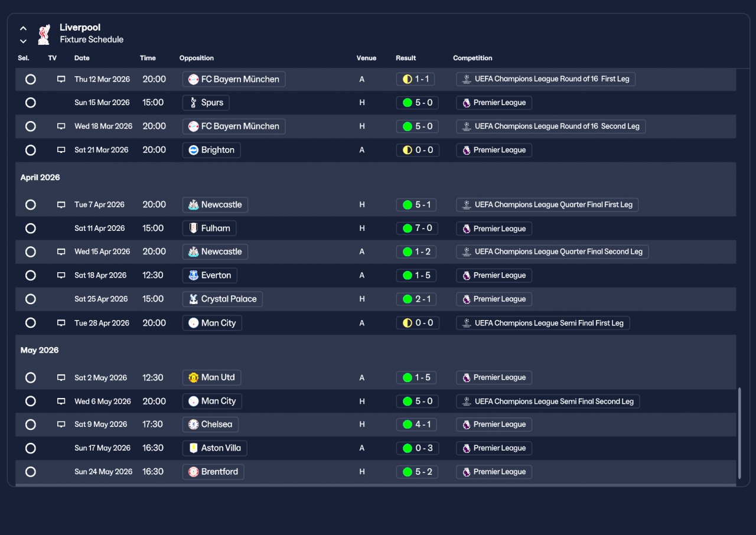Viewport: 756px width, 535px height.
Task: Select the radio button for the Man Utd fixture
Action: (31, 377)
